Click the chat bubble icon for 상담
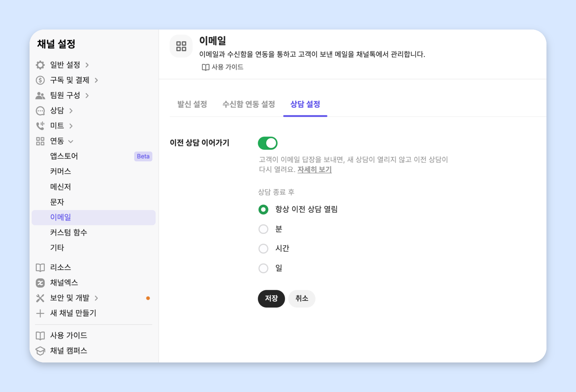This screenshot has height=392, width=576. point(40,111)
